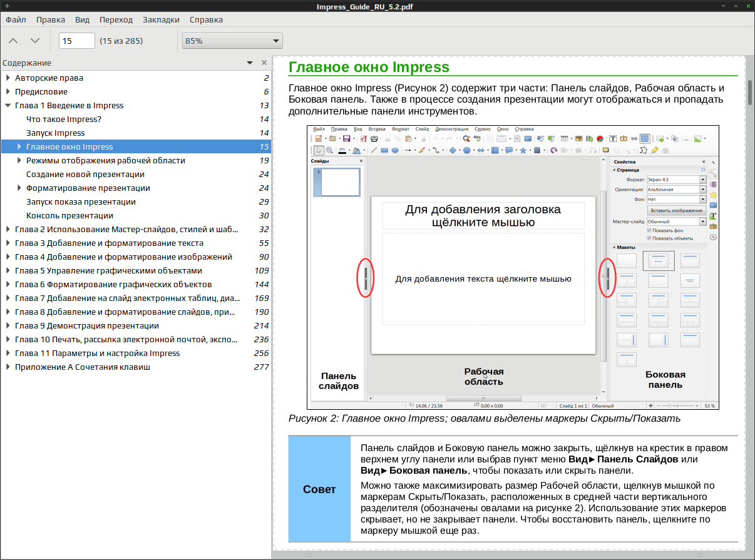Image resolution: width=755 pixels, height=560 pixels.
Task: Minimize the window with down chevron
Action: pos(724,6)
